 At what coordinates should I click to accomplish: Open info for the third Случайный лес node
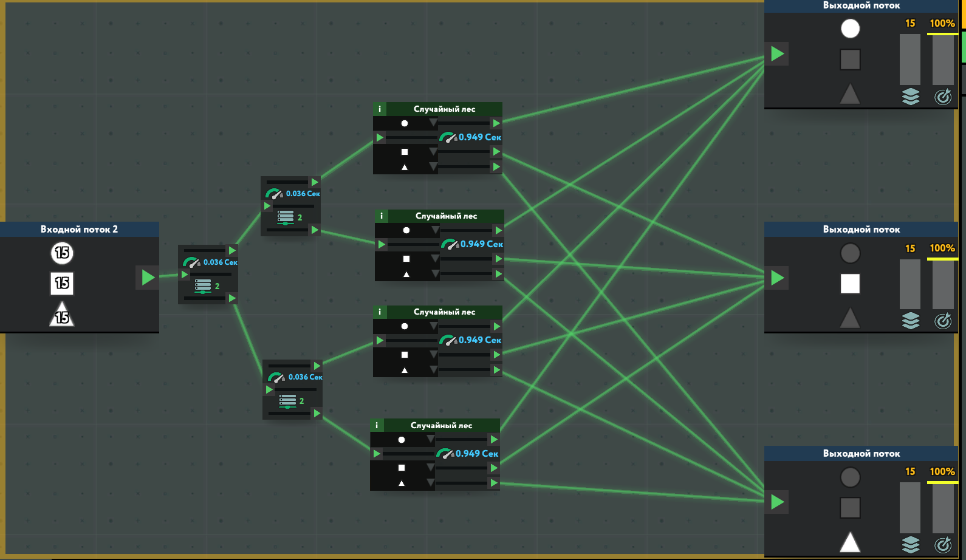click(380, 312)
